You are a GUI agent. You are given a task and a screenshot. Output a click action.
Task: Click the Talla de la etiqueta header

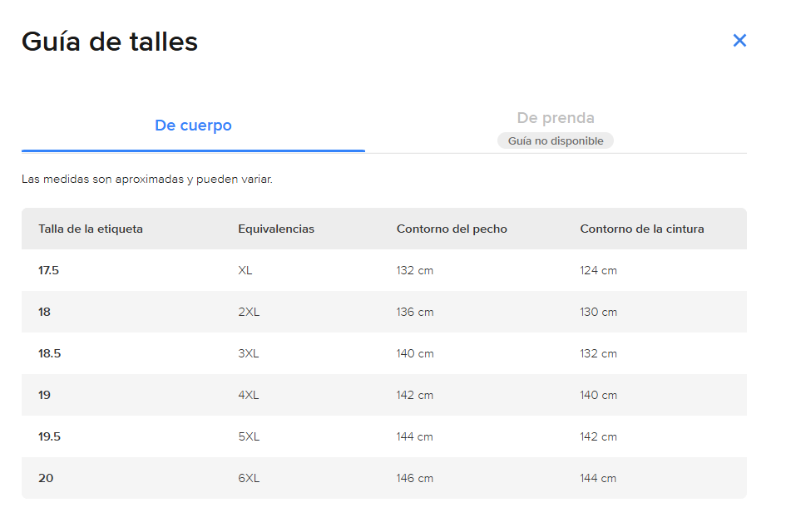click(x=91, y=229)
